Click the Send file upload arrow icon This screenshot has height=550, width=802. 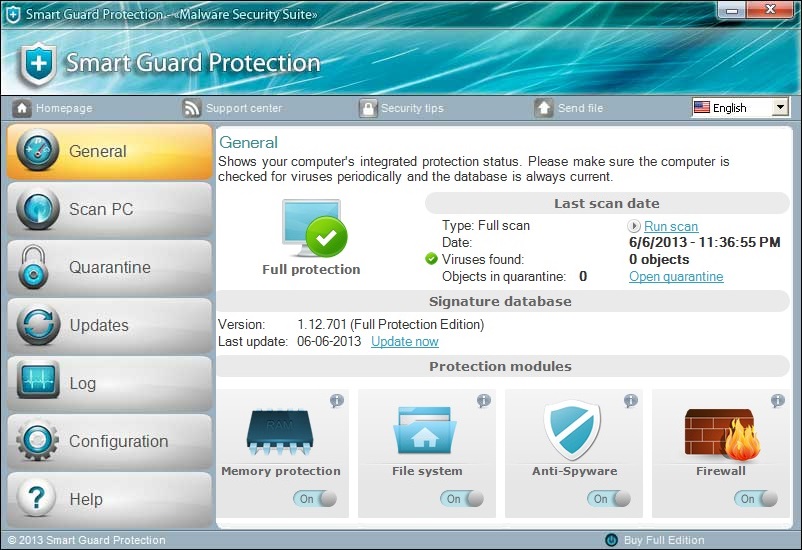(x=544, y=108)
